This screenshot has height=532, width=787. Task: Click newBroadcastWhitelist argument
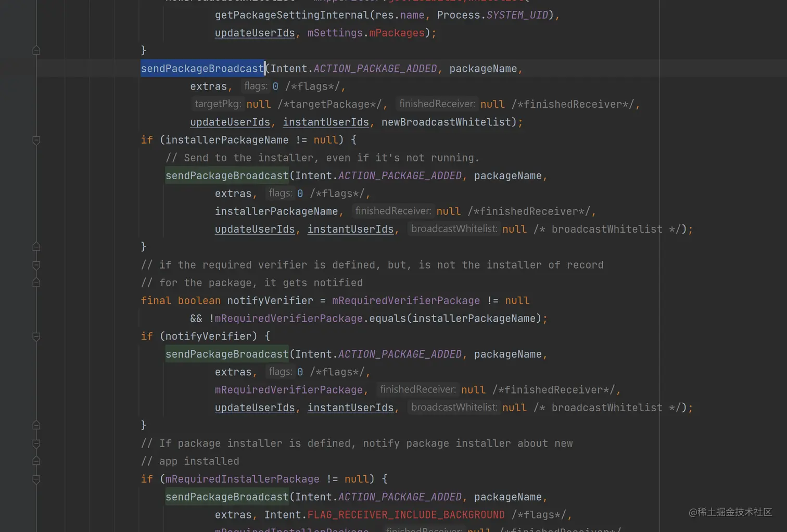click(446, 122)
